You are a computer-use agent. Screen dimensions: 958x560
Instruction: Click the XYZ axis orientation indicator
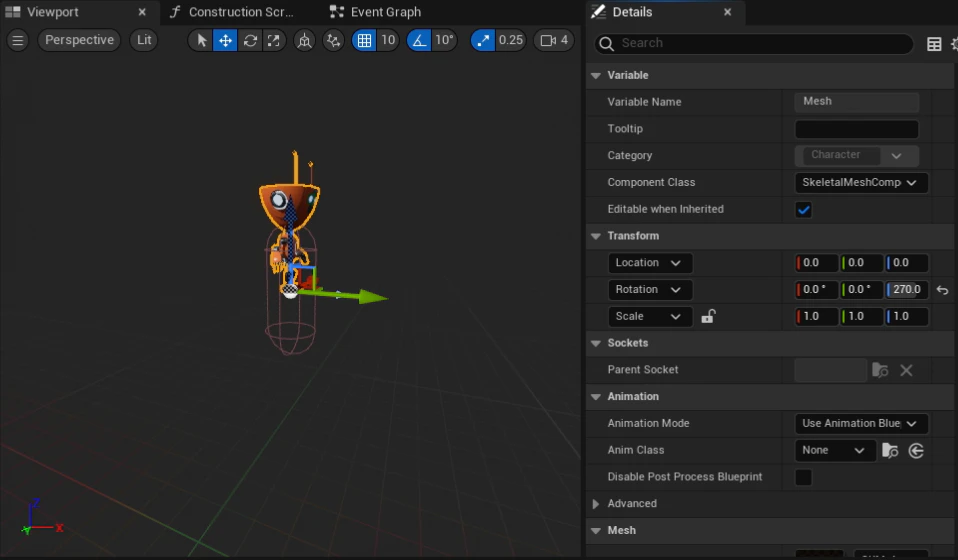pyautogui.click(x=42, y=518)
